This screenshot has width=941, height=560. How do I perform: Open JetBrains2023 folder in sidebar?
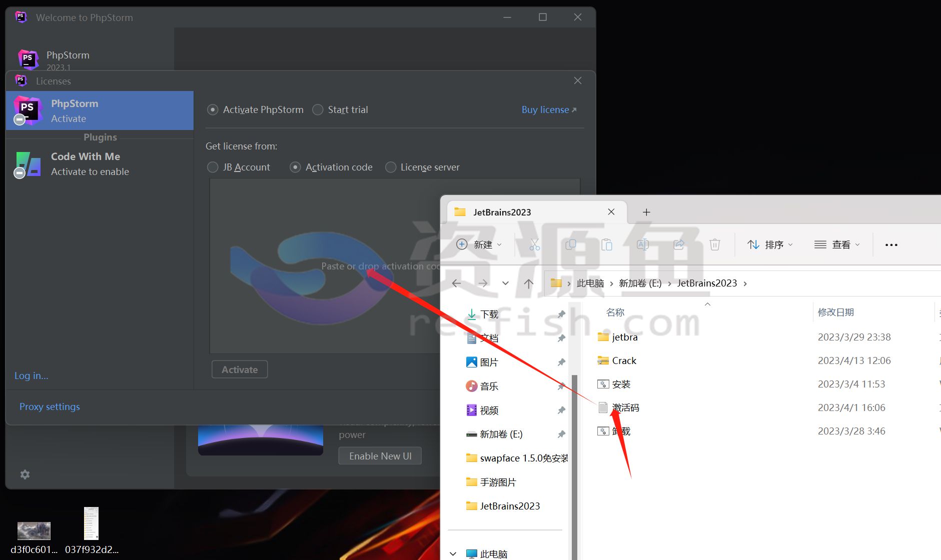[x=503, y=506]
